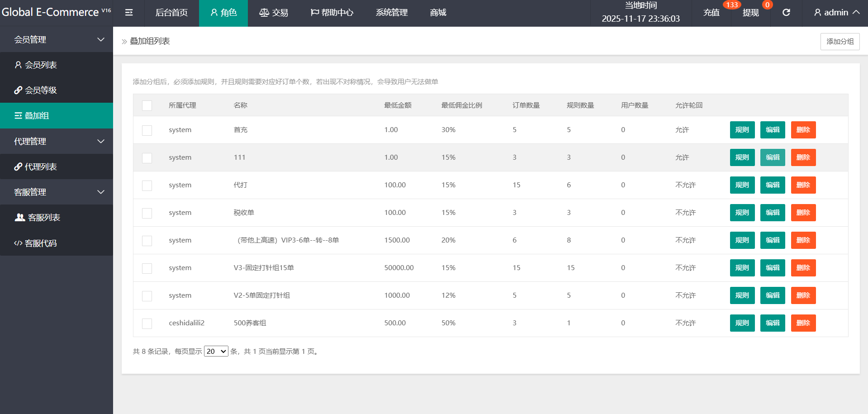Image resolution: width=868 pixels, height=414 pixels.
Task: Toggle the select-all checkbox in table header
Action: (x=147, y=105)
